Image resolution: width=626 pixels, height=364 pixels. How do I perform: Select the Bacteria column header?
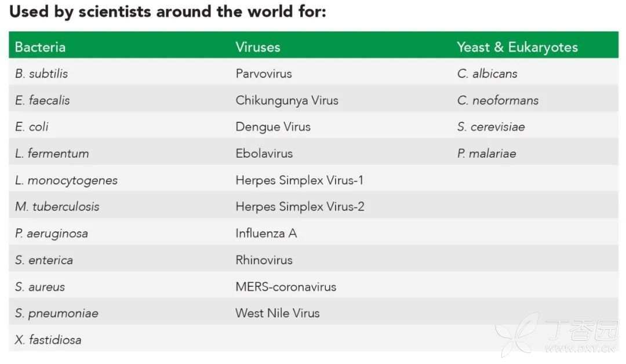pos(40,47)
